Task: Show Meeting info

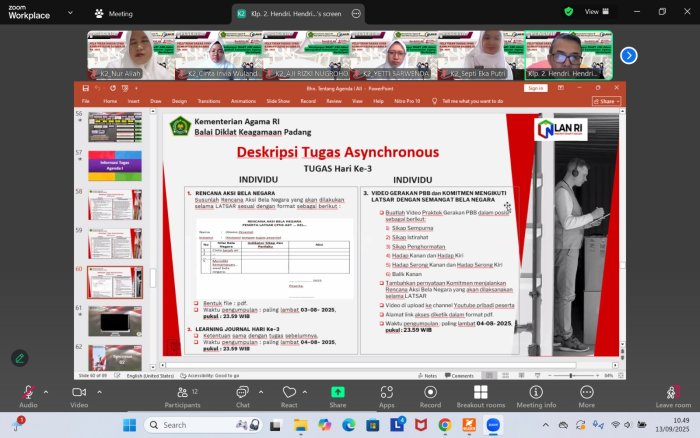Action: pyautogui.click(x=536, y=391)
